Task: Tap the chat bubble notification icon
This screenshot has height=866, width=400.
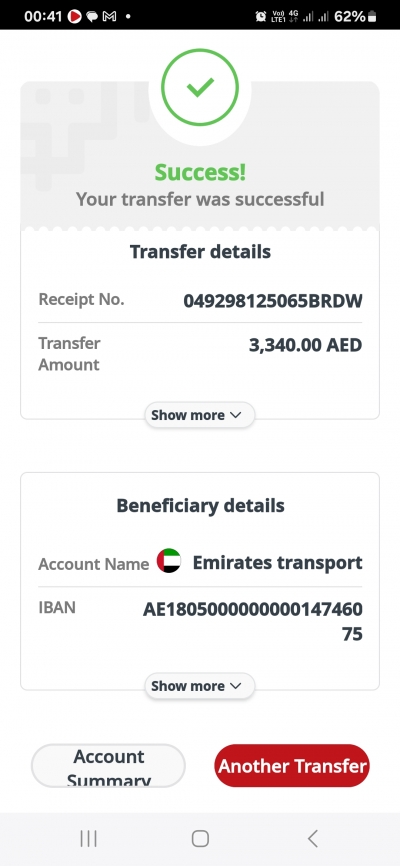Action: pos(92,17)
